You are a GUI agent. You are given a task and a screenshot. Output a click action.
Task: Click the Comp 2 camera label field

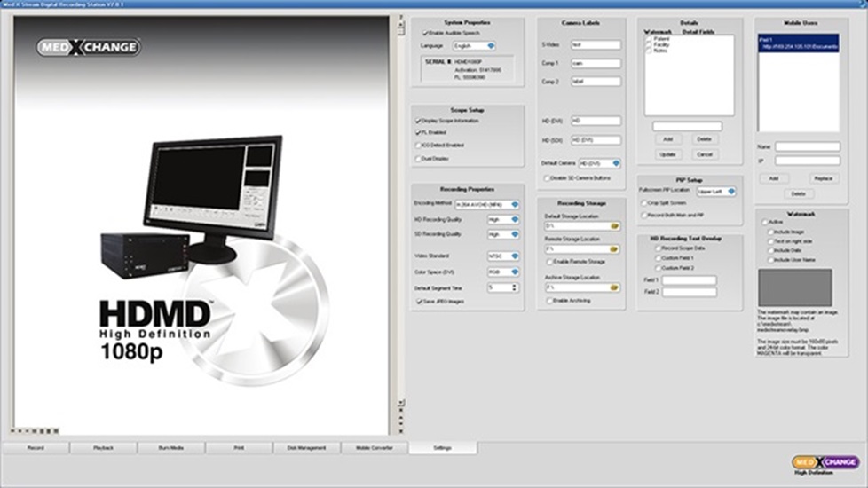596,82
